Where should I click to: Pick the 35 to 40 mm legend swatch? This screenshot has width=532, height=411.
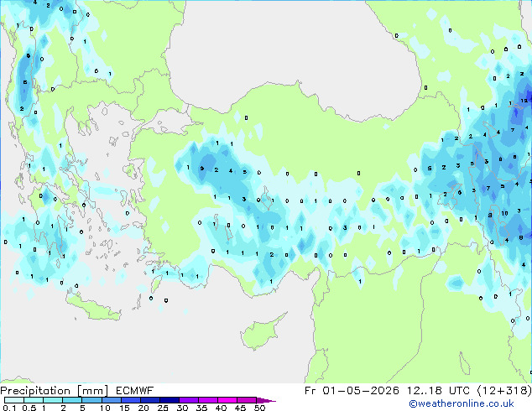[207, 400]
